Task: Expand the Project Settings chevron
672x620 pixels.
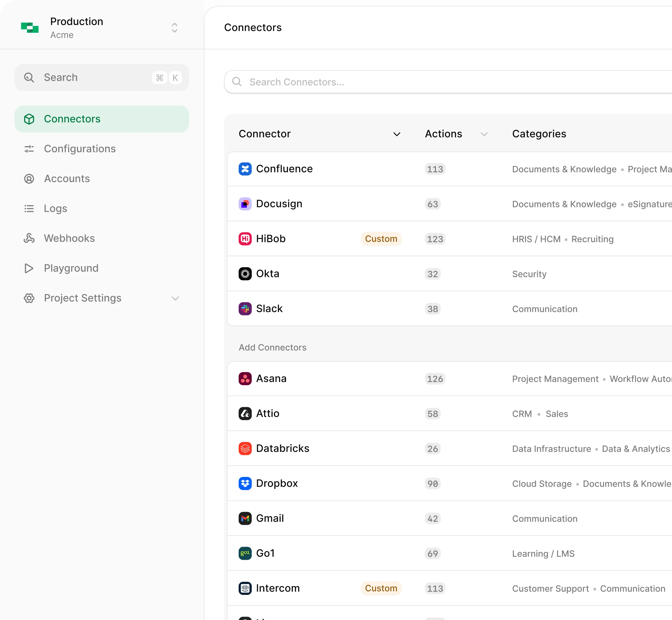Action: (175, 298)
